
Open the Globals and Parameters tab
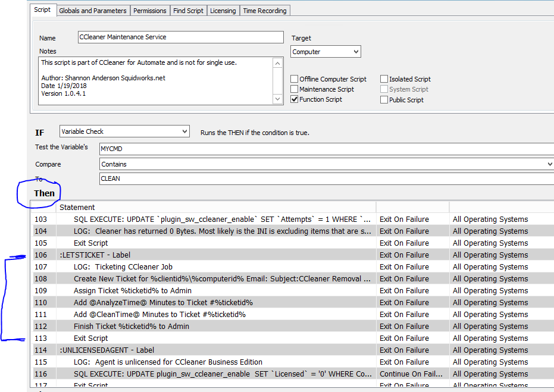[x=93, y=11]
